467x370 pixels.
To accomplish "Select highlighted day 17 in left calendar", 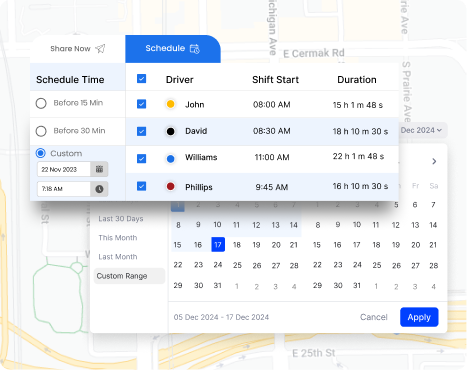I will (x=218, y=245).
